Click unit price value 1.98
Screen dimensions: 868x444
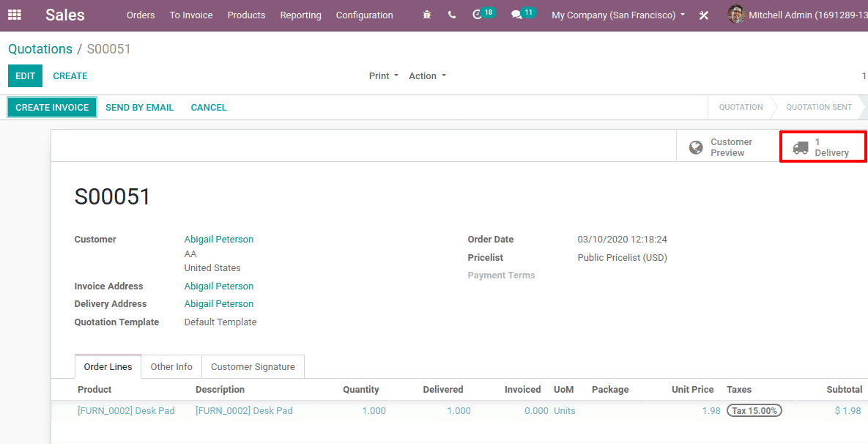(713, 411)
